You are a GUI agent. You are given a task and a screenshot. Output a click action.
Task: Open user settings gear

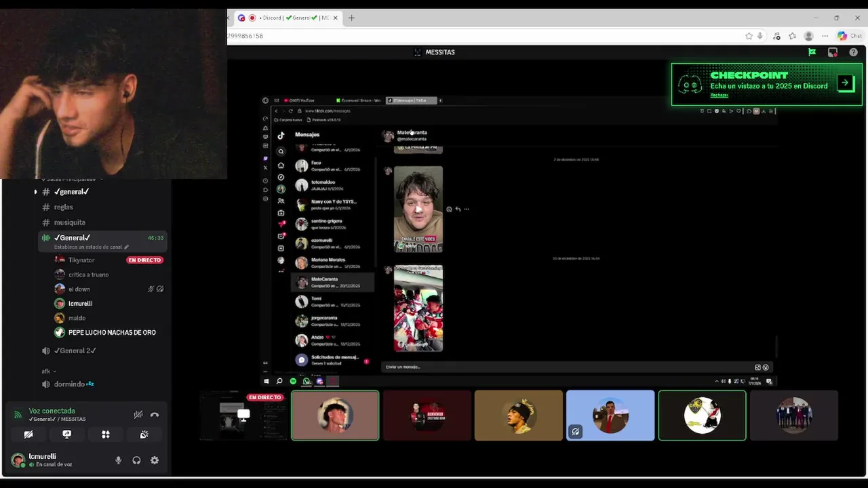(x=155, y=460)
